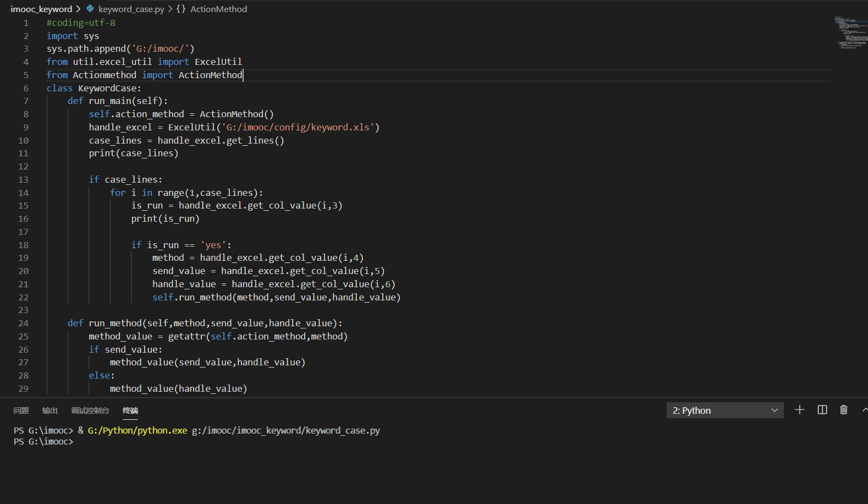Screen dimensions: 868x504
Task: Click 'class KeywordCase:' text
Action: (x=94, y=88)
